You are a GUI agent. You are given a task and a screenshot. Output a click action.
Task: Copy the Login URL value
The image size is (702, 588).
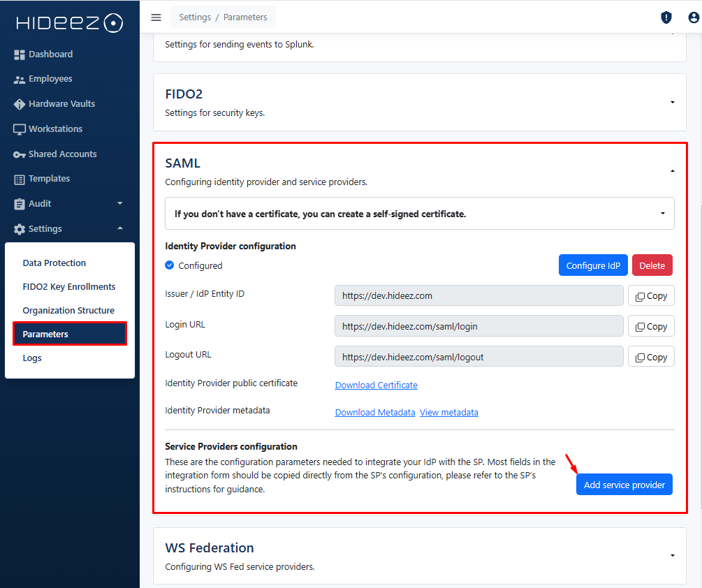651,327
